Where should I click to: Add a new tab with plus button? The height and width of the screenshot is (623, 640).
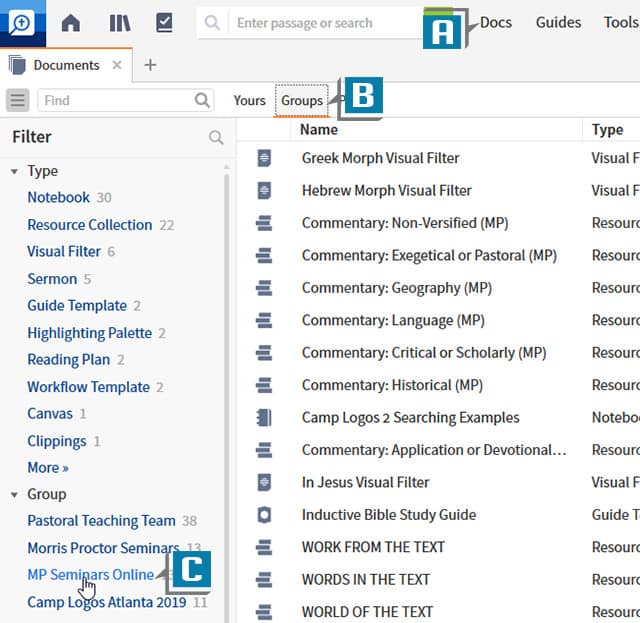click(x=150, y=65)
